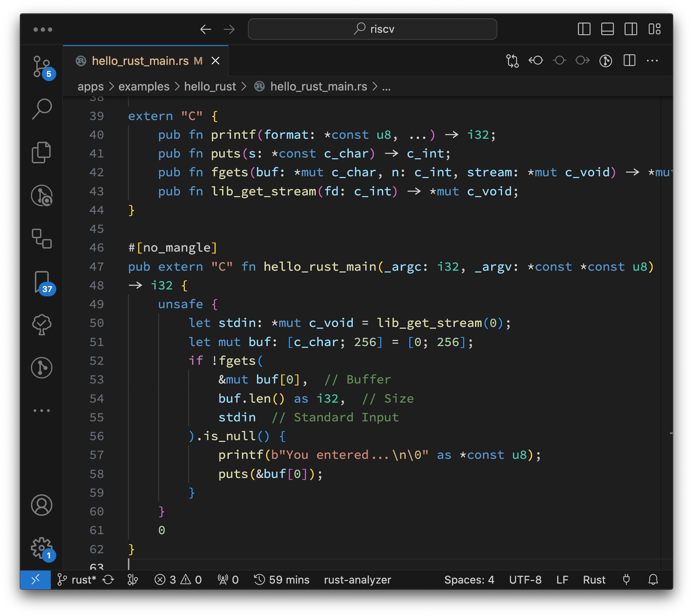
Task: Toggle the file blame circle icon
Action: point(559,61)
